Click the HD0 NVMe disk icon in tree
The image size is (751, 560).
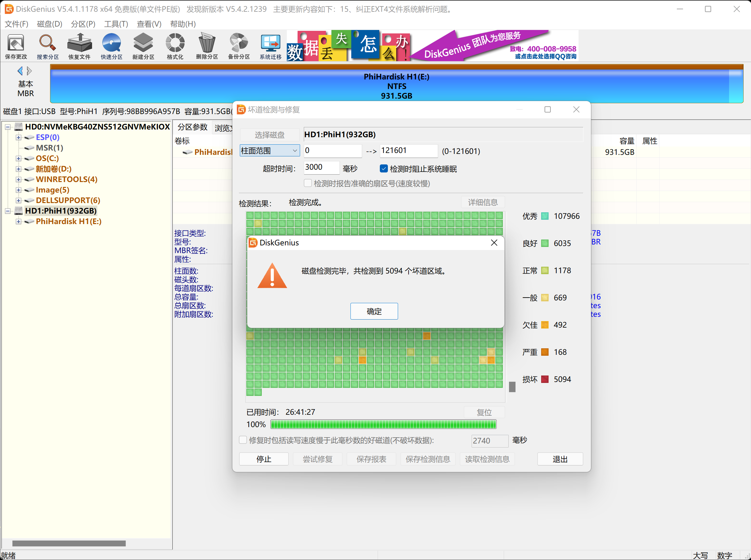[x=19, y=127]
